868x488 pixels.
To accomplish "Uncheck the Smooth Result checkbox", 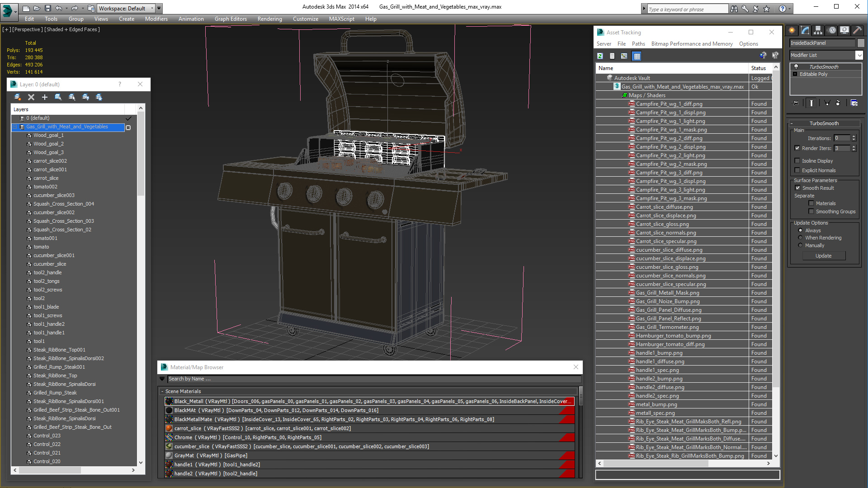I will pyautogui.click(x=797, y=188).
